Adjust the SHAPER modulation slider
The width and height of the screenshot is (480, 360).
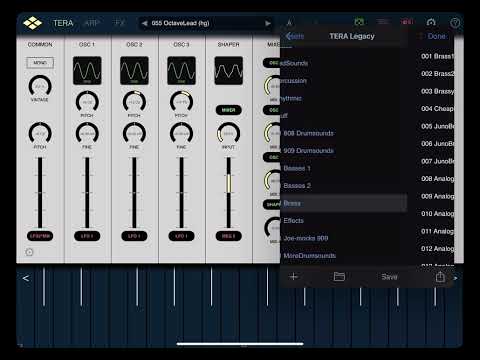click(229, 193)
